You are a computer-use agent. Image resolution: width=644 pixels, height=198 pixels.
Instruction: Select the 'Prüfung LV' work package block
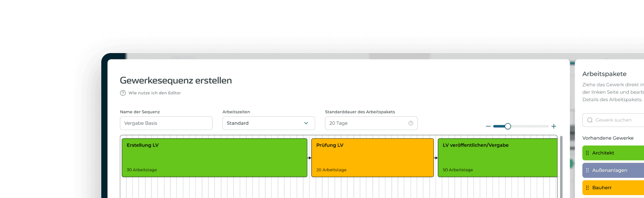(x=373, y=158)
